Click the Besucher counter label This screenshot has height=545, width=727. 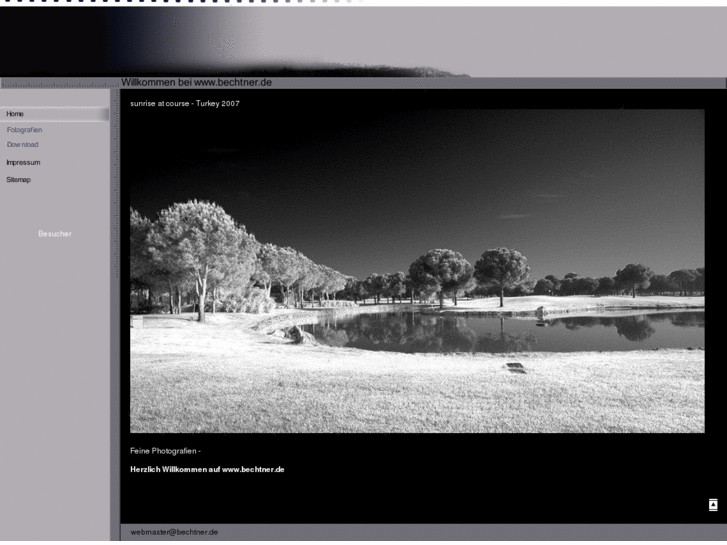point(55,234)
